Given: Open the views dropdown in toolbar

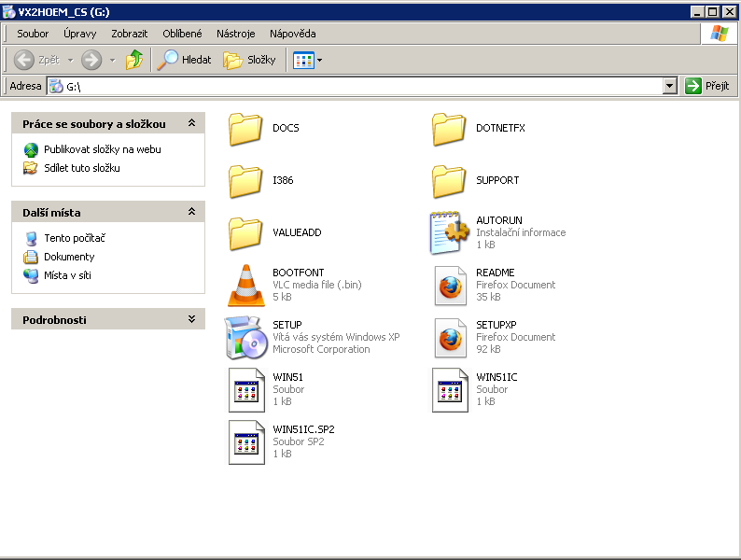Looking at the screenshot, I should tap(319, 60).
